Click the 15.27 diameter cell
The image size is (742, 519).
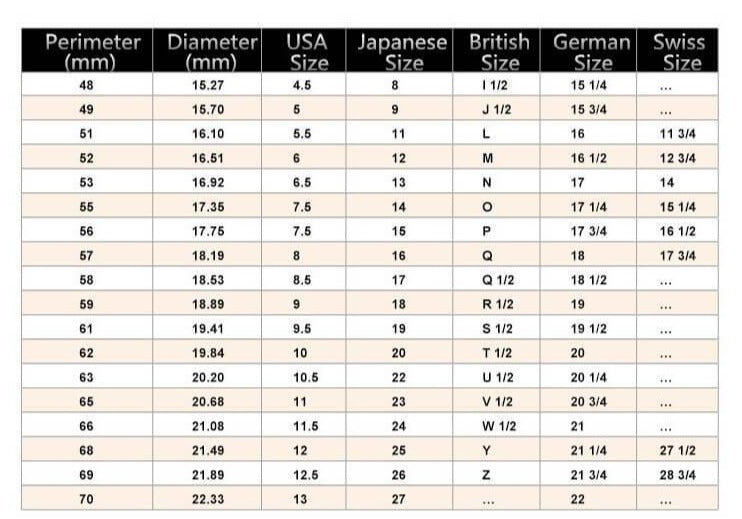point(208,85)
